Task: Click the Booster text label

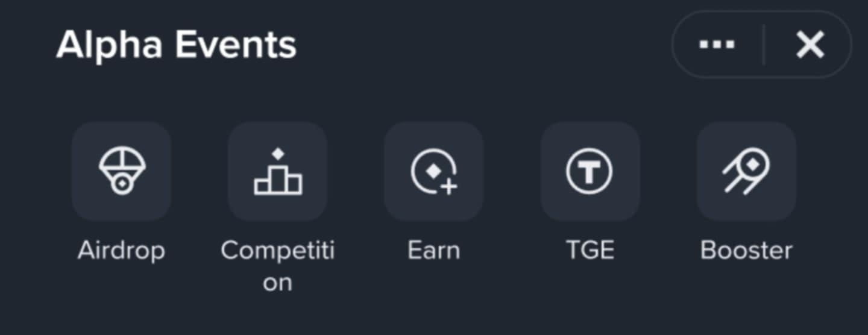Action: coord(746,250)
